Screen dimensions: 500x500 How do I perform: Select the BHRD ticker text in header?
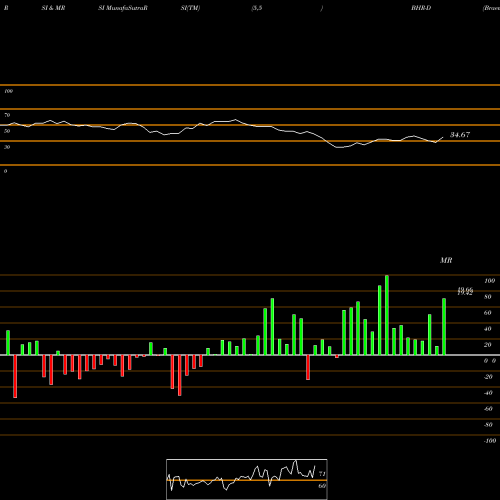coord(421,8)
